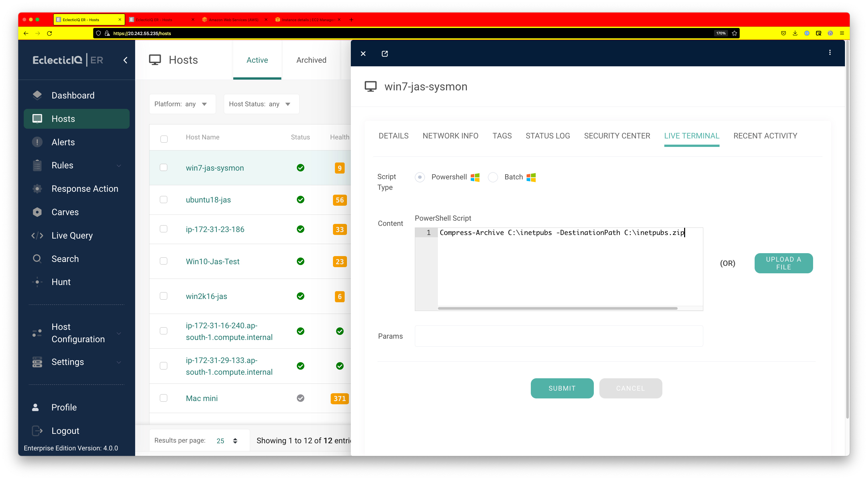This screenshot has height=480, width=868.
Task: Click into the Params input field
Action: point(559,336)
